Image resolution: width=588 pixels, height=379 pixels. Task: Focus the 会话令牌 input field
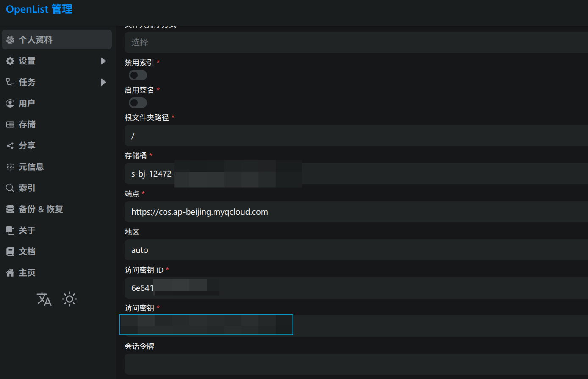[356, 364]
